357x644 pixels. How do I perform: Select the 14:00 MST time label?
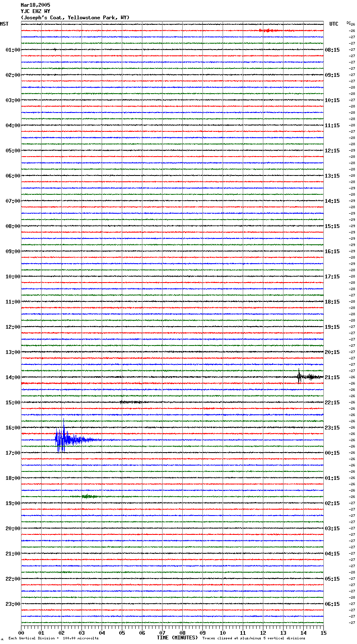pyautogui.click(x=13, y=377)
